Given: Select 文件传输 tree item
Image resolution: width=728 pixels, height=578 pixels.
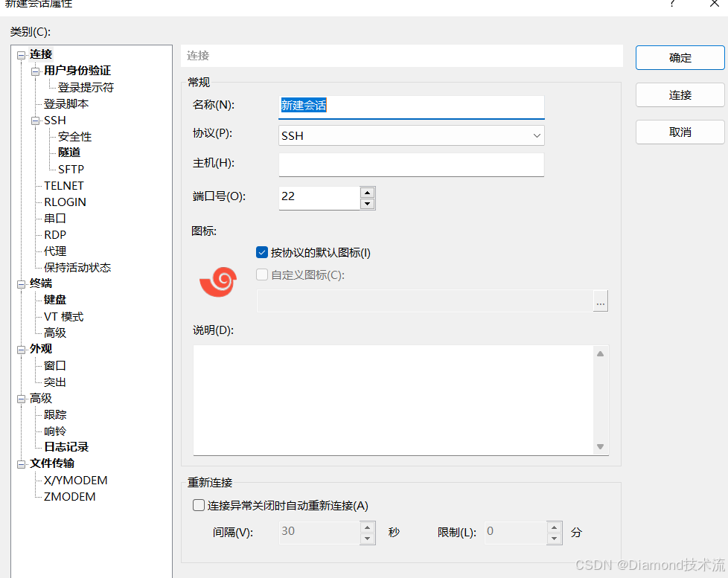Looking at the screenshot, I should (52, 463).
